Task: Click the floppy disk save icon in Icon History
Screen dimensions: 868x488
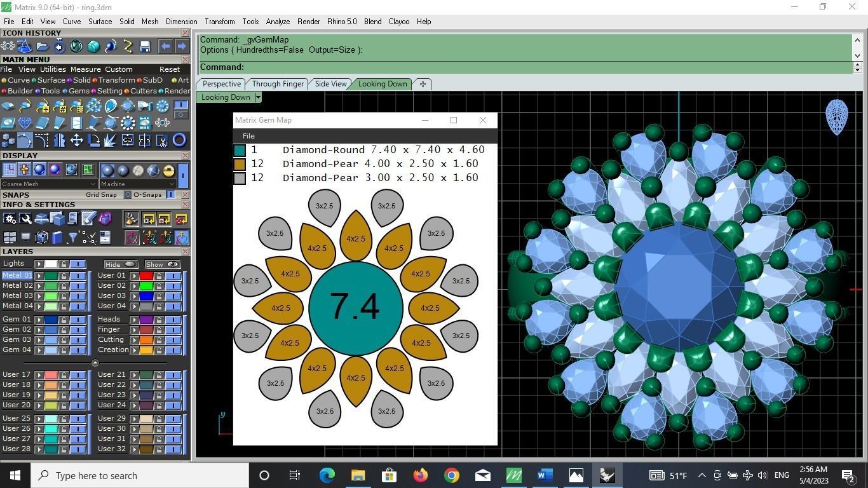Action: coord(145,46)
